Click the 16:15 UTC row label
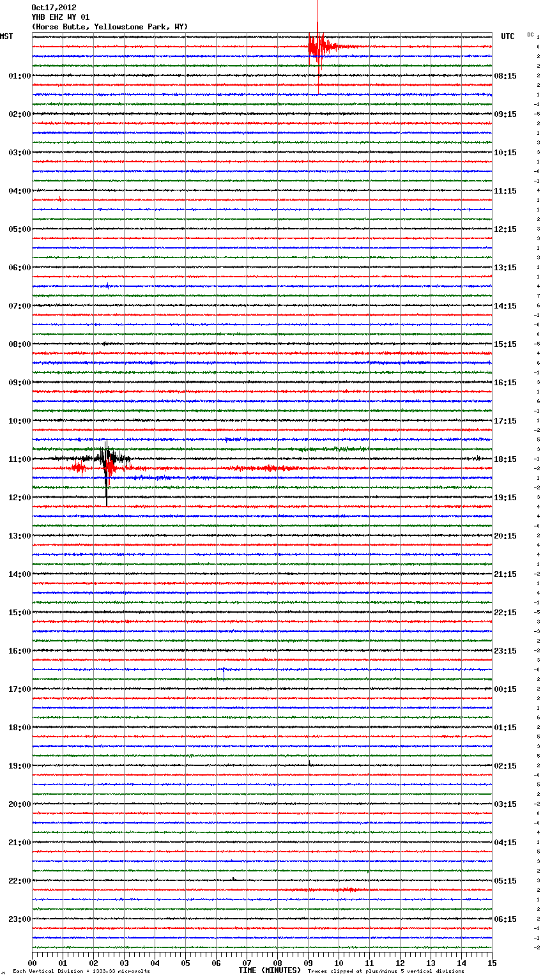Viewport: 543px width, 980px height. click(505, 383)
